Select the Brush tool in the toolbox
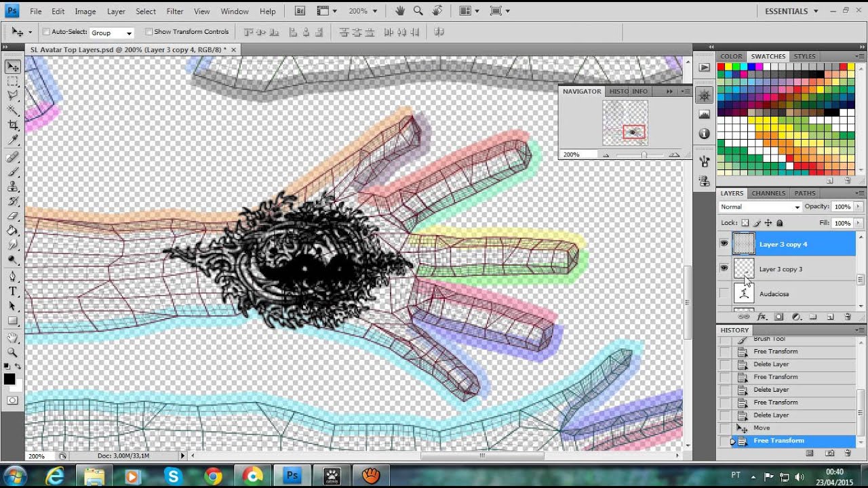 pos(13,172)
